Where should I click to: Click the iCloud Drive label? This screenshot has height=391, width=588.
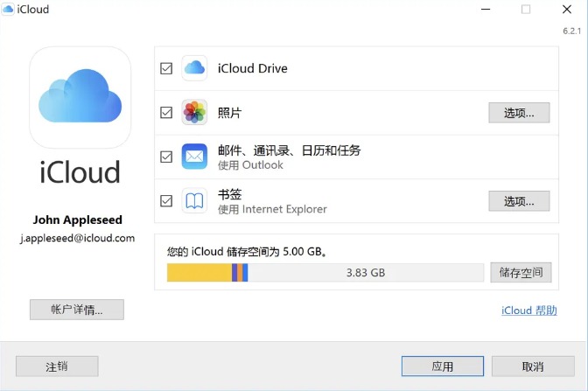pyautogui.click(x=253, y=68)
